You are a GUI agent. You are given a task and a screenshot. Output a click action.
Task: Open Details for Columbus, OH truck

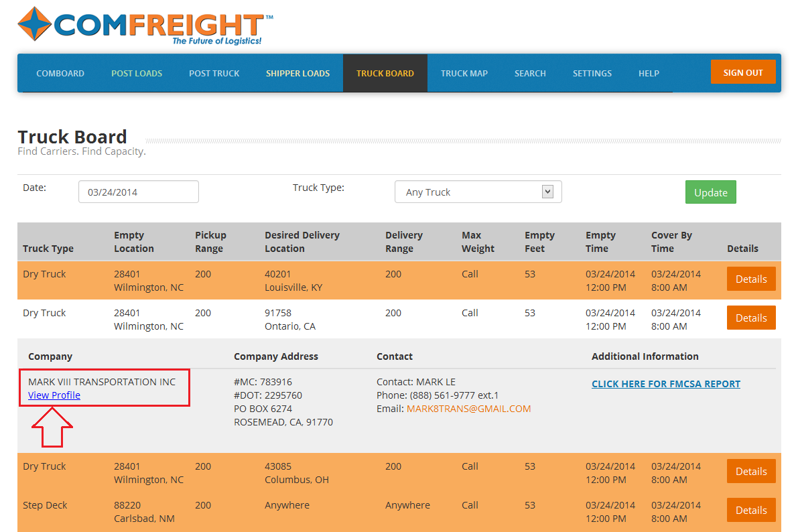(x=751, y=471)
